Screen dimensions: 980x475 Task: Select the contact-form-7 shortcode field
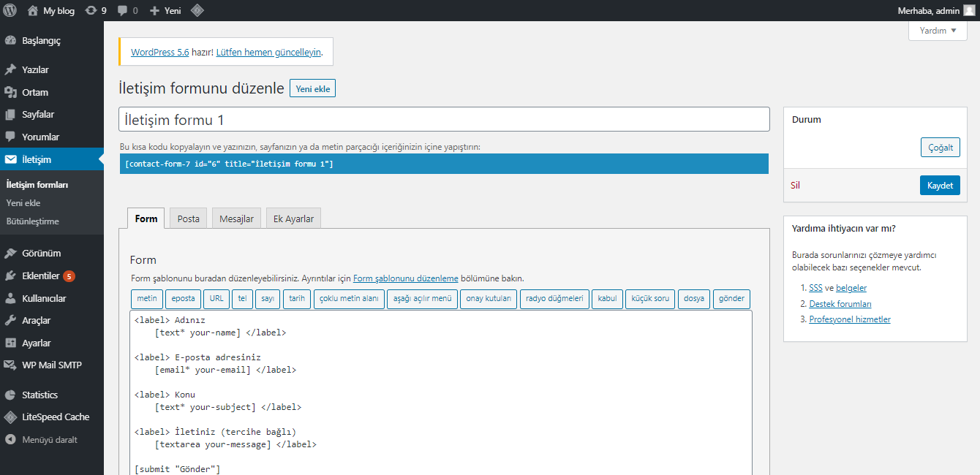pos(444,164)
